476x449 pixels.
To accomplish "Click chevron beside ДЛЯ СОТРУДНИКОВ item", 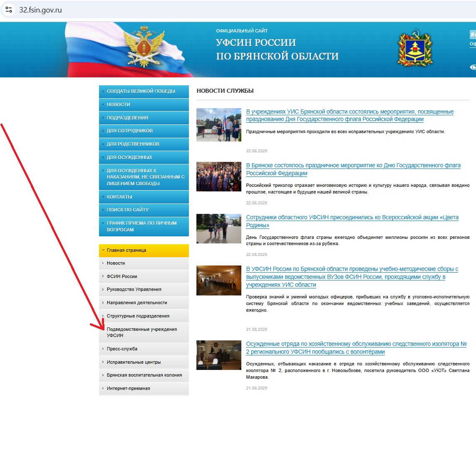I will 103,131.
